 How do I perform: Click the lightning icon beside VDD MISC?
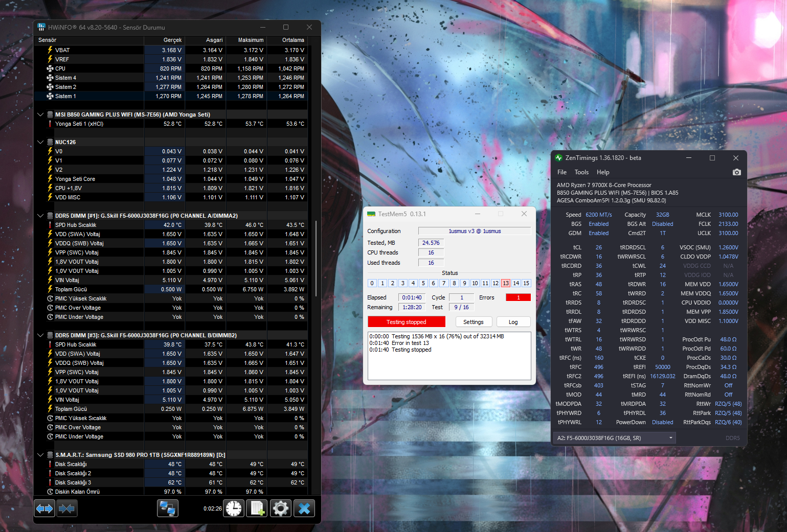point(50,197)
